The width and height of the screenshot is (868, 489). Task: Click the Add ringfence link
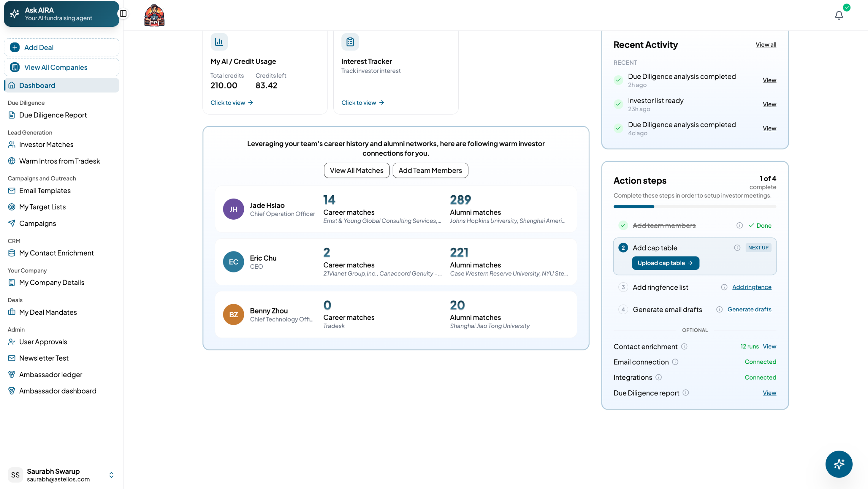[752, 287]
